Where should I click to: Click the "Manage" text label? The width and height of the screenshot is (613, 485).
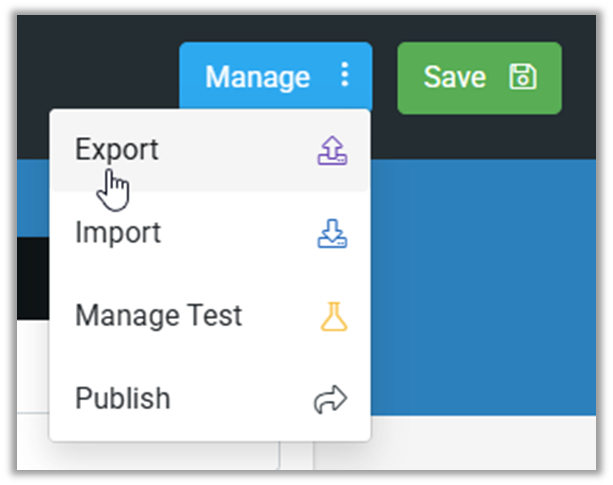257,77
